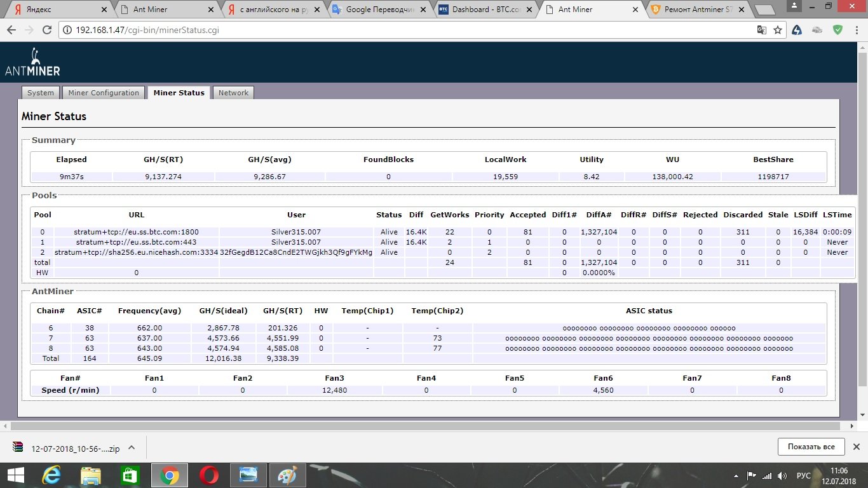Launch Internet Explorer from the taskbar
The image size is (868, 488).
click(x=51, y=475)
